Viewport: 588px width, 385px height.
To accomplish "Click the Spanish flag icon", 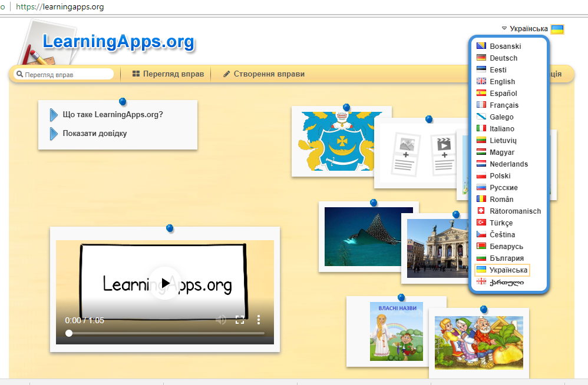I will coord(481,93).
